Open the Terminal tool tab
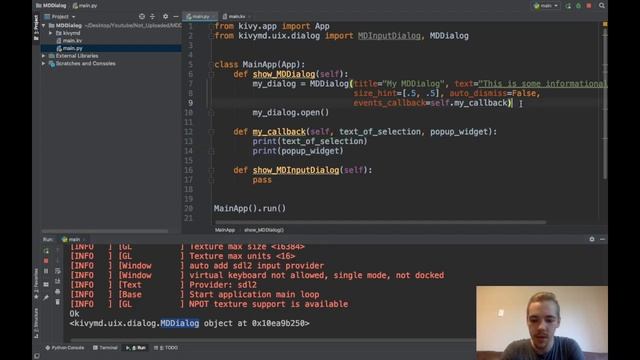640x360 pixels. tap(105, 348)
